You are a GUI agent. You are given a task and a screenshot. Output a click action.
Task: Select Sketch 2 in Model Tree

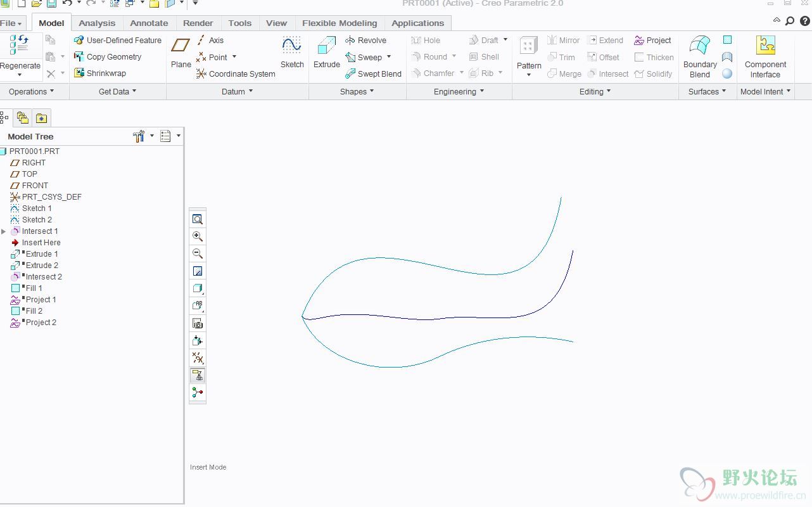point(31,220)
